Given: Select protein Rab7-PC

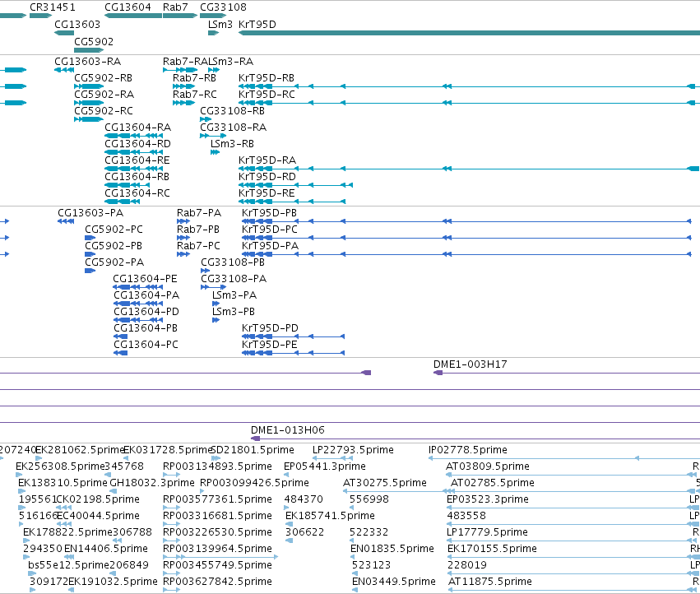Looking at the screenshot, I should pos(199,246).
